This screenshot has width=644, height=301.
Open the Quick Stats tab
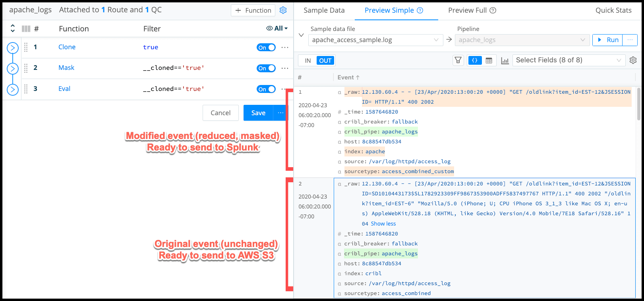coord(613,10)
